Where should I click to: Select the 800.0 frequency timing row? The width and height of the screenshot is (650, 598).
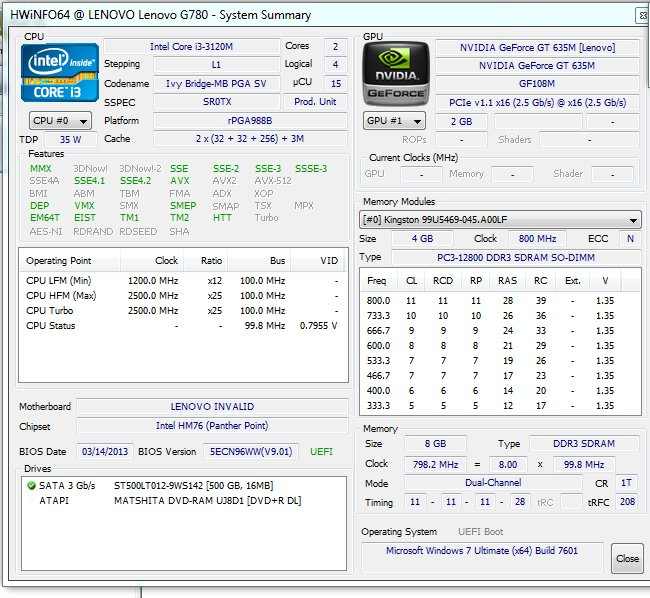500,301
